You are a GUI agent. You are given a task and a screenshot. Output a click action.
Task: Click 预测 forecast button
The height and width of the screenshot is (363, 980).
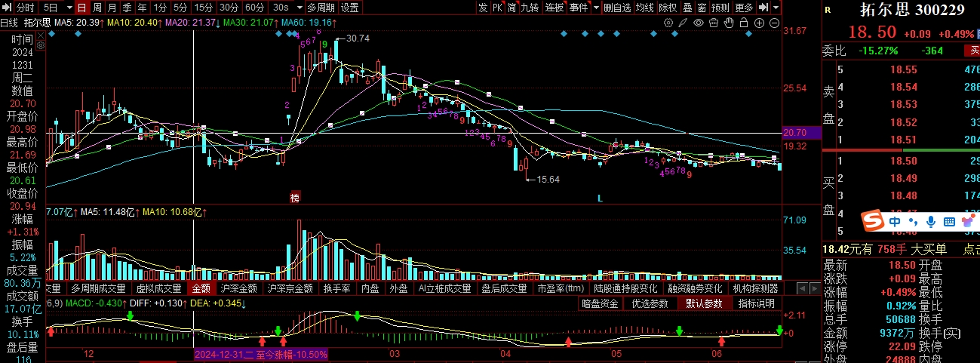pos(720,8)
